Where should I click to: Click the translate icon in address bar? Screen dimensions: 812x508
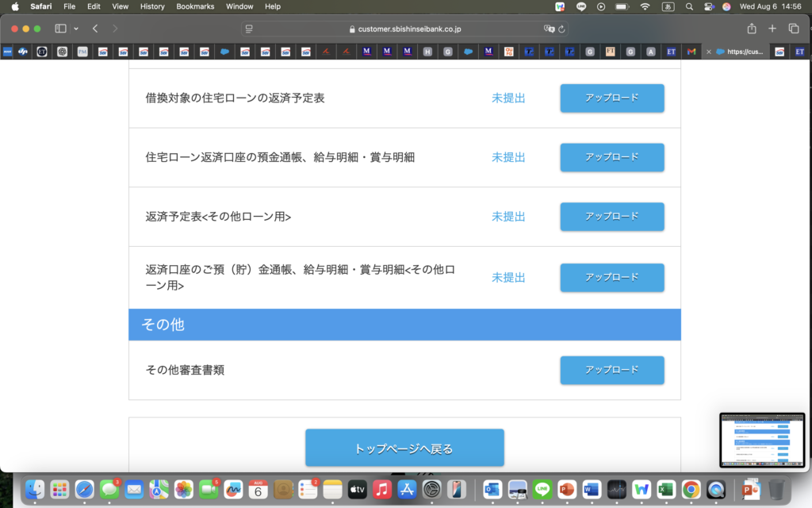548,29
